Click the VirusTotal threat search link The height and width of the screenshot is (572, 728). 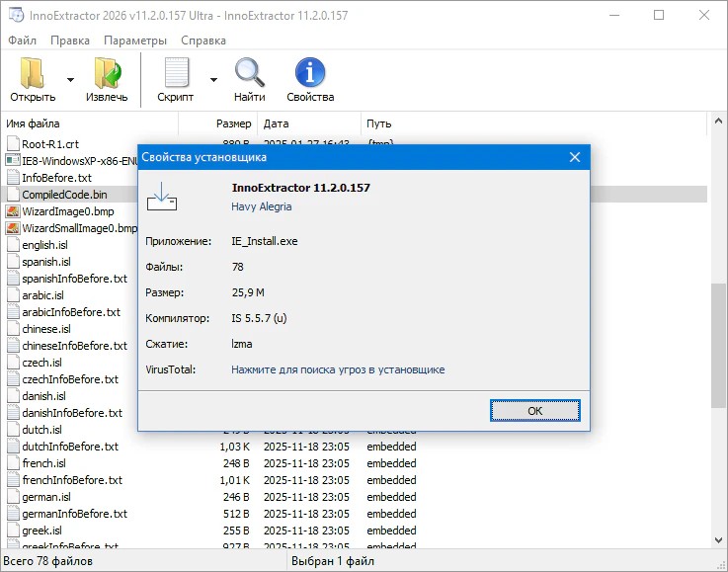[x=338, y=369]
